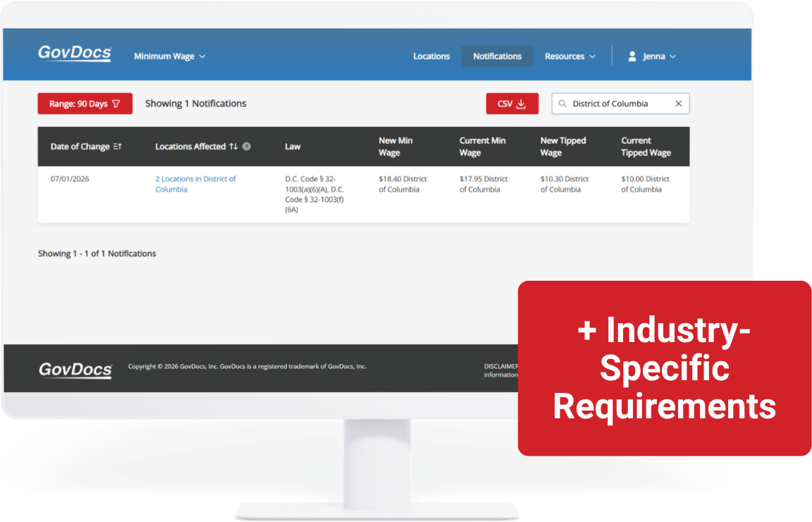
Task: Click the Current Min Wage column header
Action: tap(483, 147)
